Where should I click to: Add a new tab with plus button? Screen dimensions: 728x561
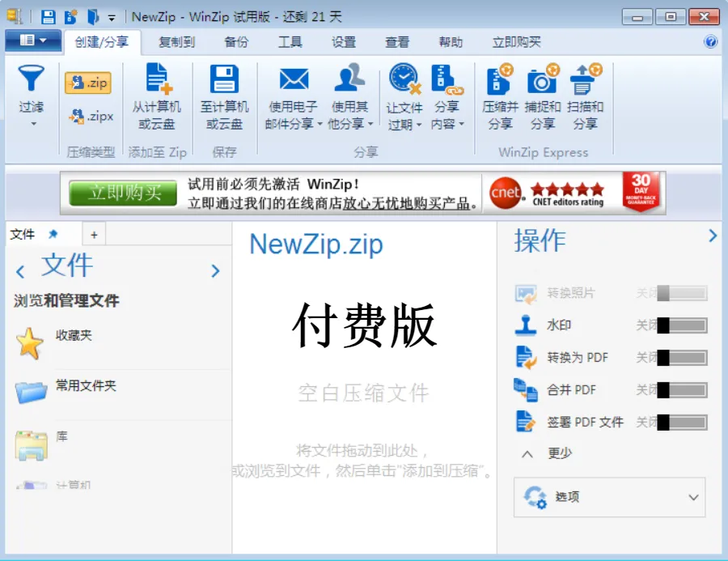pyautogui.click(x=95, y=235)
